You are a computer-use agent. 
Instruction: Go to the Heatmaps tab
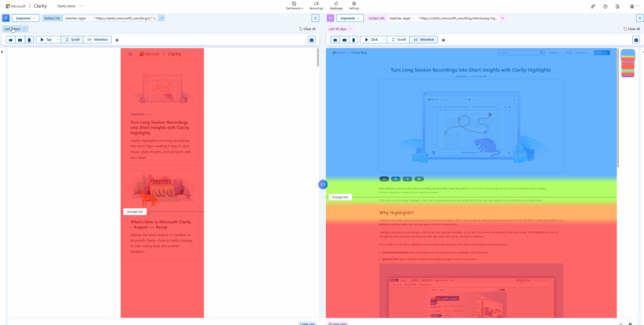pos(336,6)
